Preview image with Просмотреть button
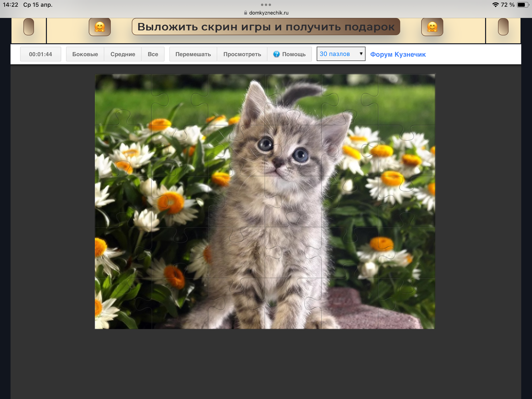Image resolution: width=532 pixels, height=399 pixels. (x=242, y=54)
